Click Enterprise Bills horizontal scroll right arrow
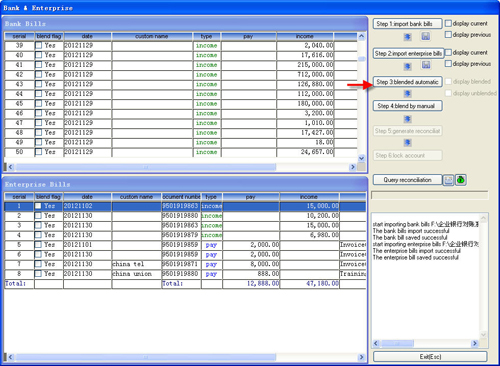 pos(361,357)
